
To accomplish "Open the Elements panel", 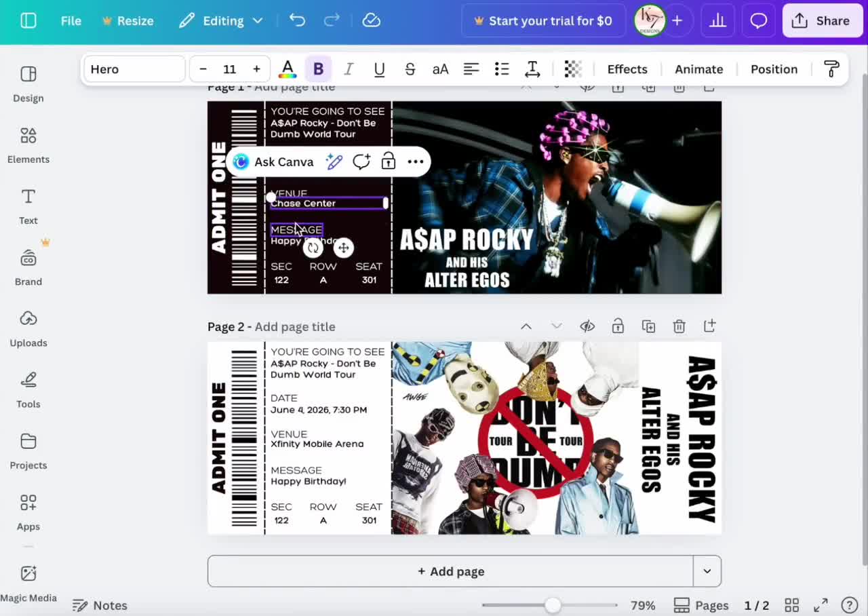I will (28, 145).
